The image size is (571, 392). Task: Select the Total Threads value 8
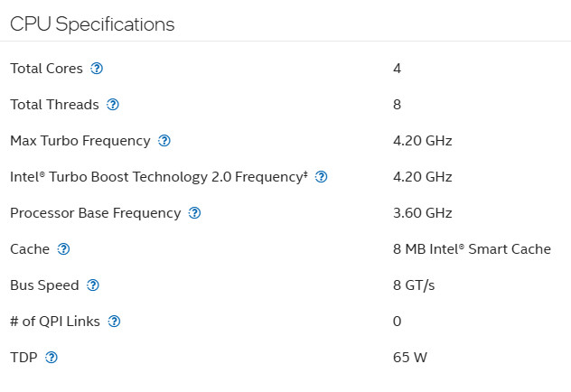[x=397, y=105]
